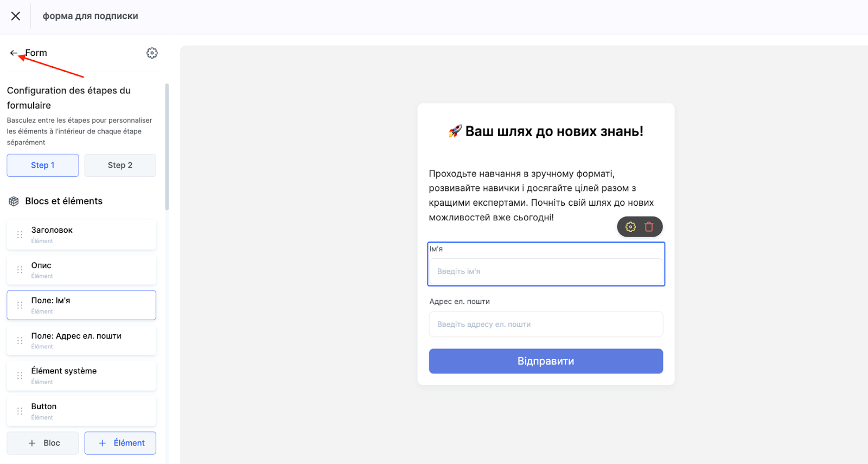Click drag handle of Élément système
Screen dimensions: 868x464
(x=20, y=376)
